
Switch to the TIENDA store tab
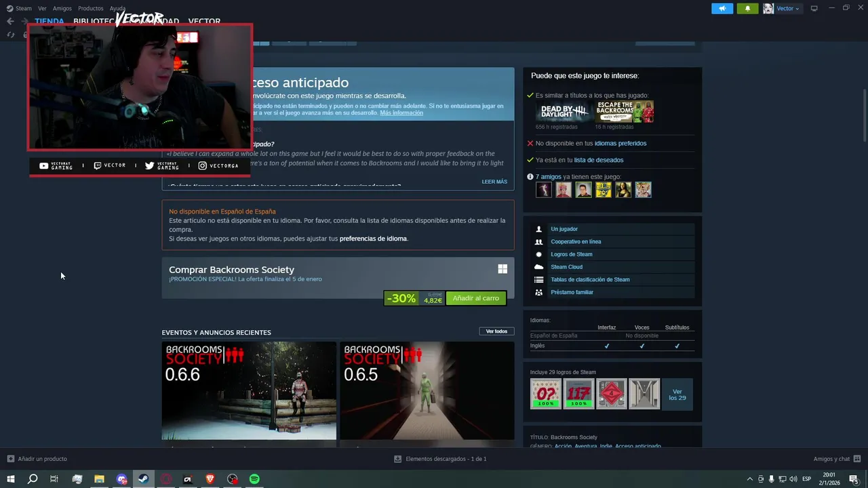tap(50, 21)
